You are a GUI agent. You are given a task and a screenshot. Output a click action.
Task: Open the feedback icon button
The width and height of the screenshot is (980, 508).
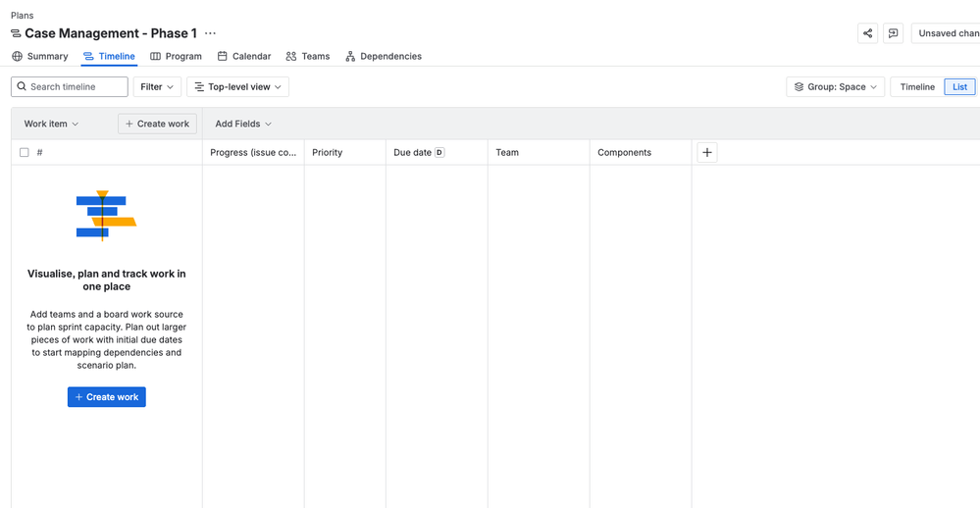pos(893,33)
